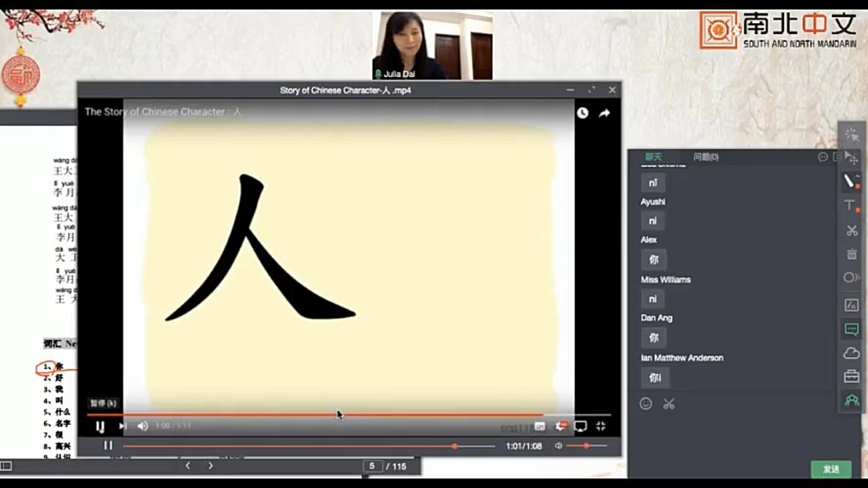Click the green 发送 send button
The width and height of the screenshot is (868, 488).
(831, 469)
